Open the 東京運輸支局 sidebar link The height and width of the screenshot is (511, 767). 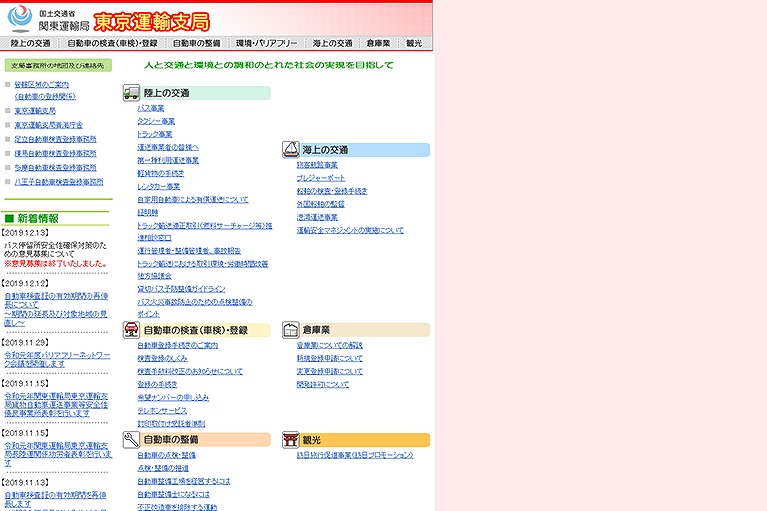pyautogui.click(x=35, y=111)
